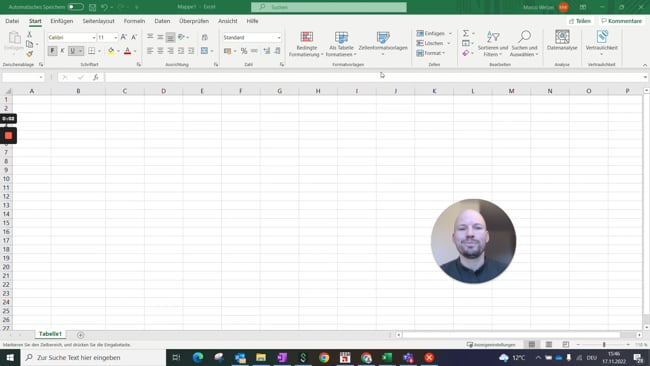
Task: Click the text orientation icon
Action: coord(182,37)
